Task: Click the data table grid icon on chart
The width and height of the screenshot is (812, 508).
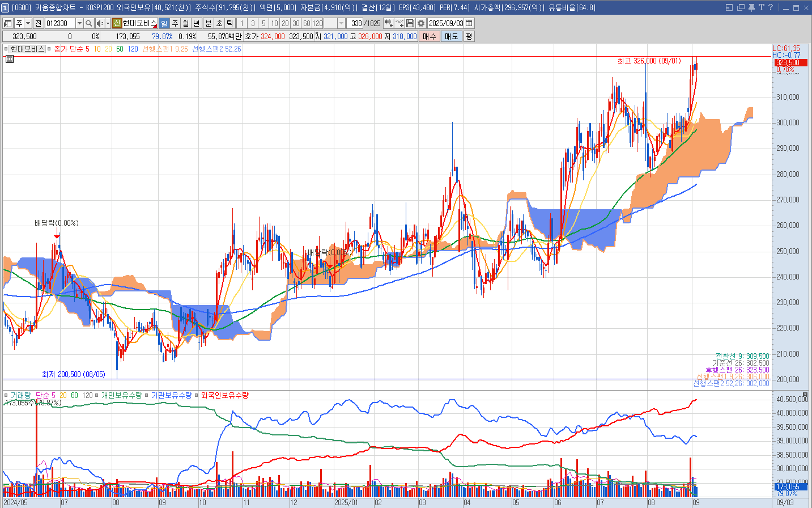Action: [x=10, y=59]
